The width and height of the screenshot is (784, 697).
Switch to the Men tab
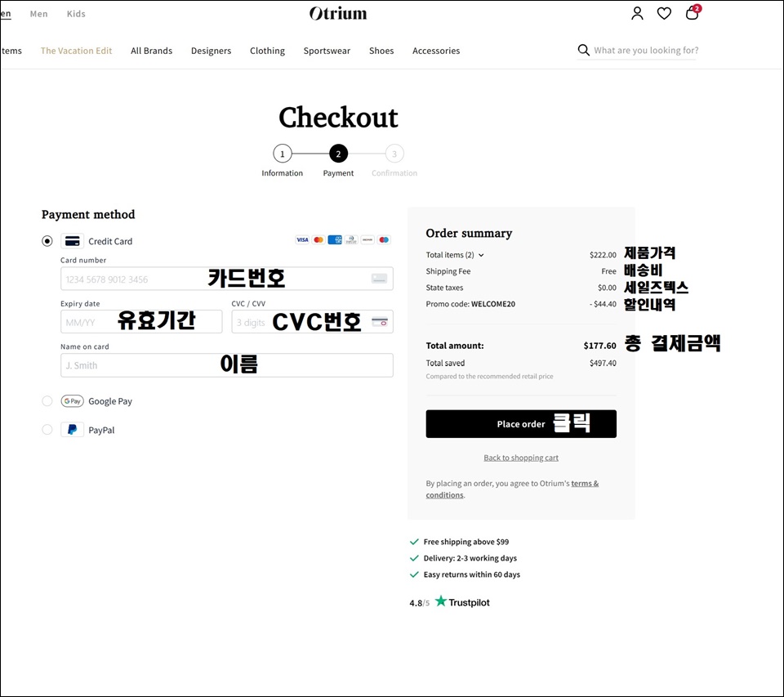click(x=39, y=14)
